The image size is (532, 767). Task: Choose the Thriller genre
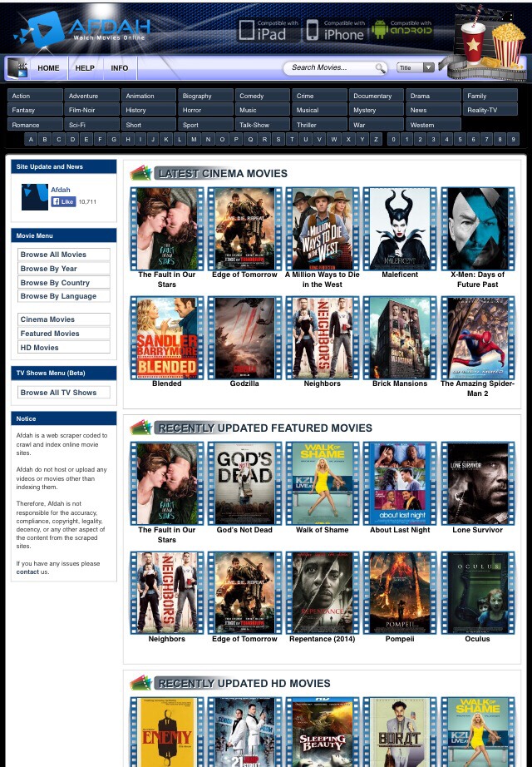(319, 125)
